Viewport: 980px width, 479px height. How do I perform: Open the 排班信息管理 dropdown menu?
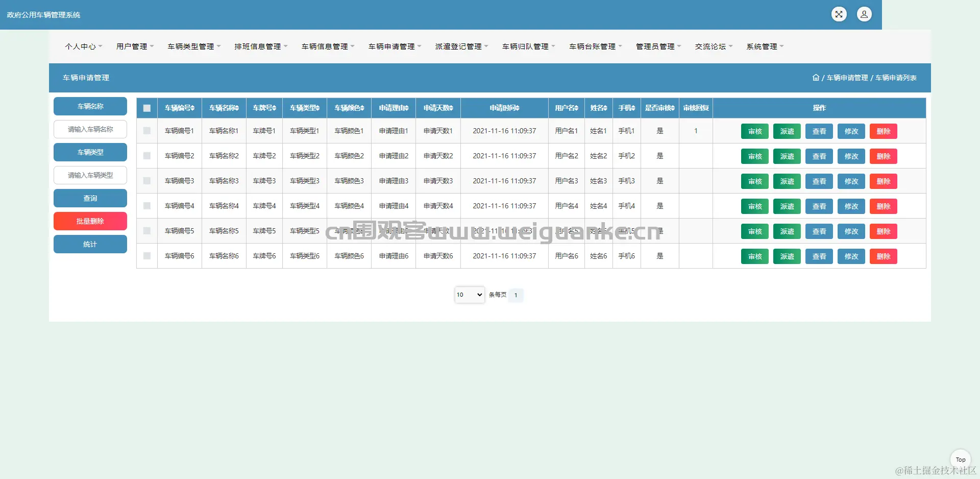[x=261, y=46]
